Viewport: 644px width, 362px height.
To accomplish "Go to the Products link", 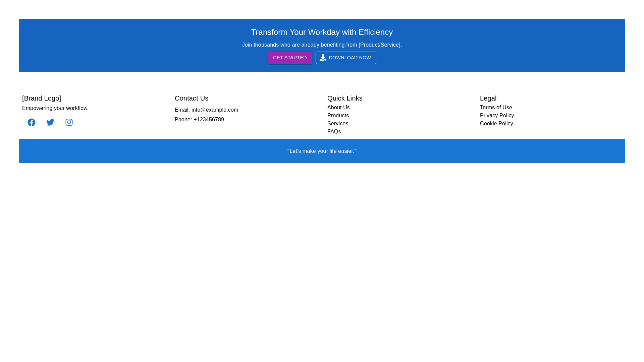I will click(338, 116).
